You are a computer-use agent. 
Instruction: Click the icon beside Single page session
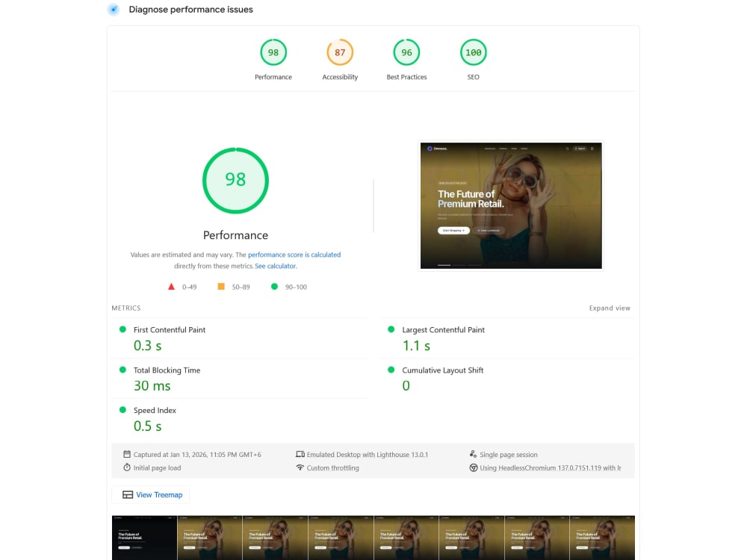(473, 454)
